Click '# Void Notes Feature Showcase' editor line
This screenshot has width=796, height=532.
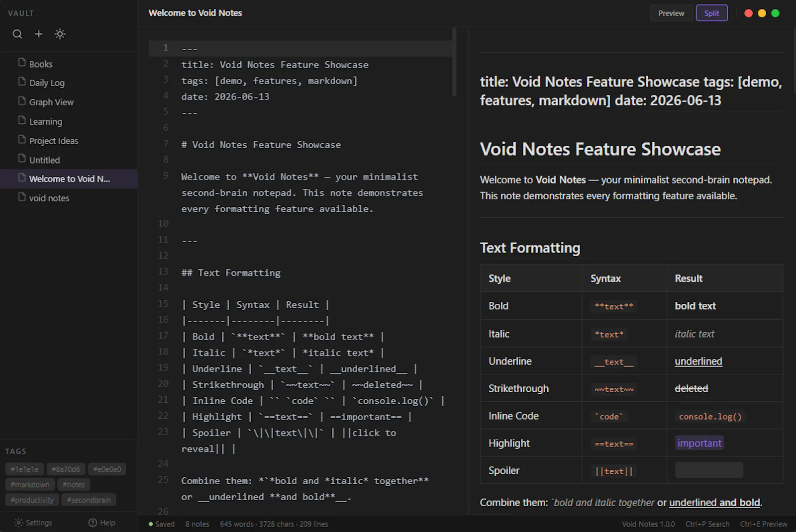261,145
